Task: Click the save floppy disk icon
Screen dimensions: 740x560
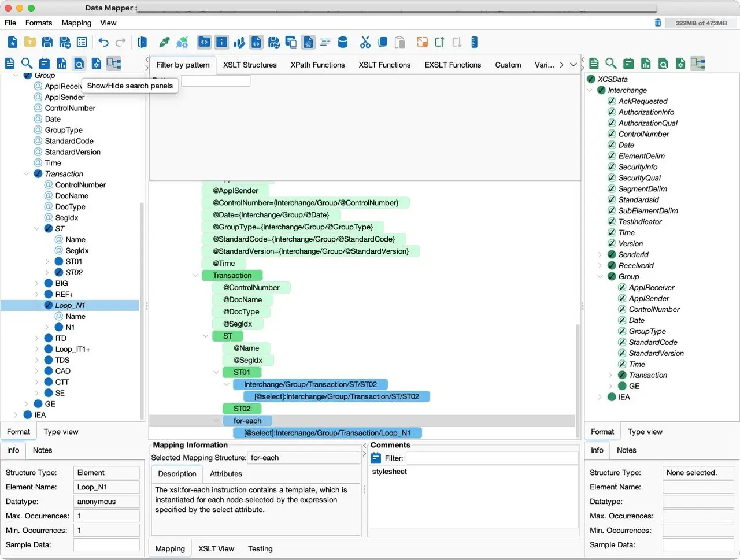Action: point(47,42)
